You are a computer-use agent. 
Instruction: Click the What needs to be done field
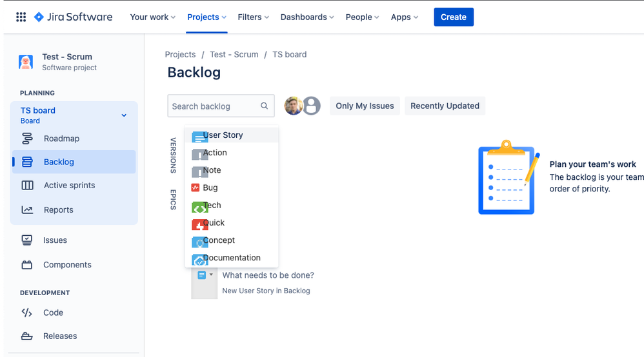coord(268,275)
